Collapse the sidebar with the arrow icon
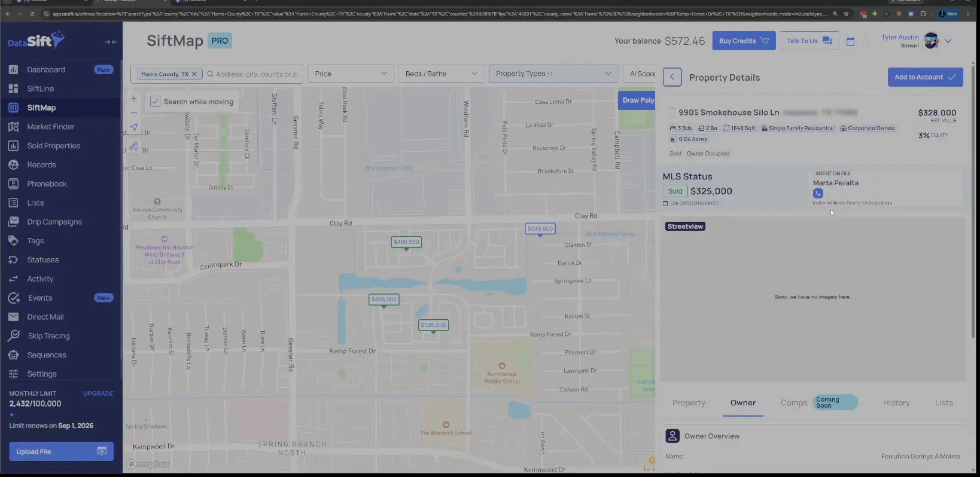Screen dimensions: 980x477 pyautogui.click(x=111, y=42)
